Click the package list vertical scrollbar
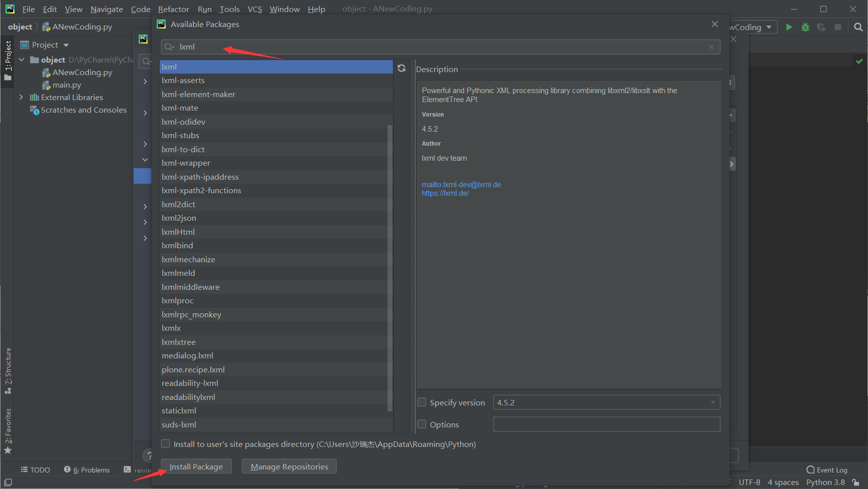 coord(390,268)
